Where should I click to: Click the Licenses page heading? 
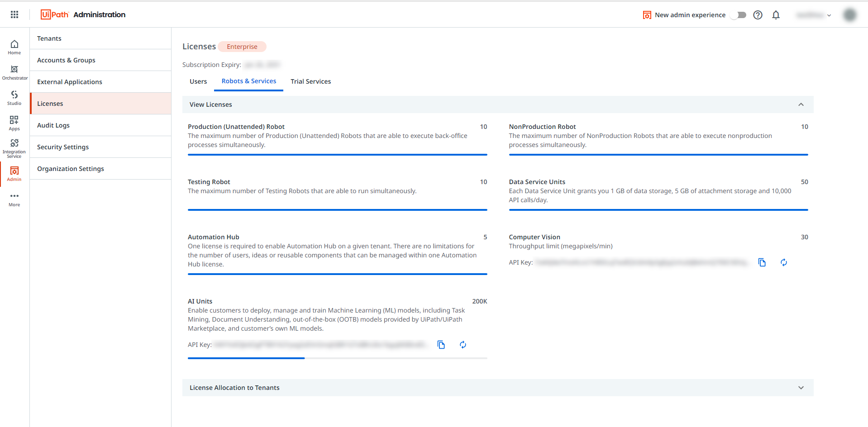click(199, 47)
